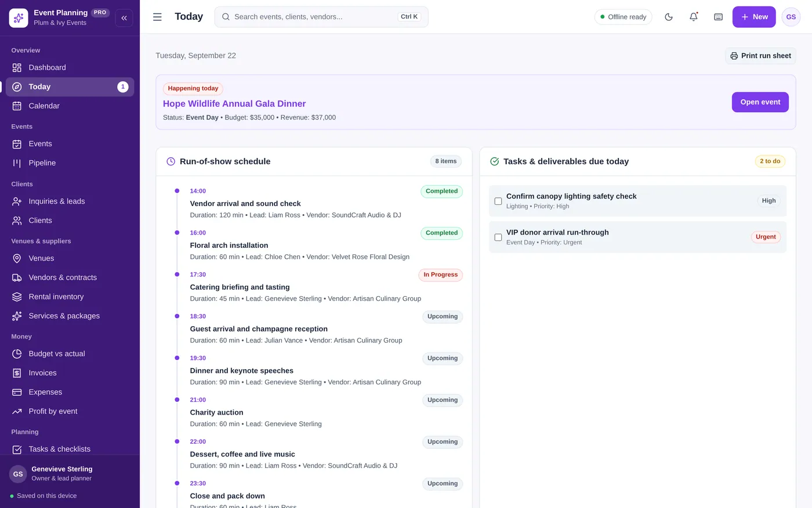The width and height of the screenshot is (812, 508).
Task: Open notifications bell icon
Action: click(694, 17)
